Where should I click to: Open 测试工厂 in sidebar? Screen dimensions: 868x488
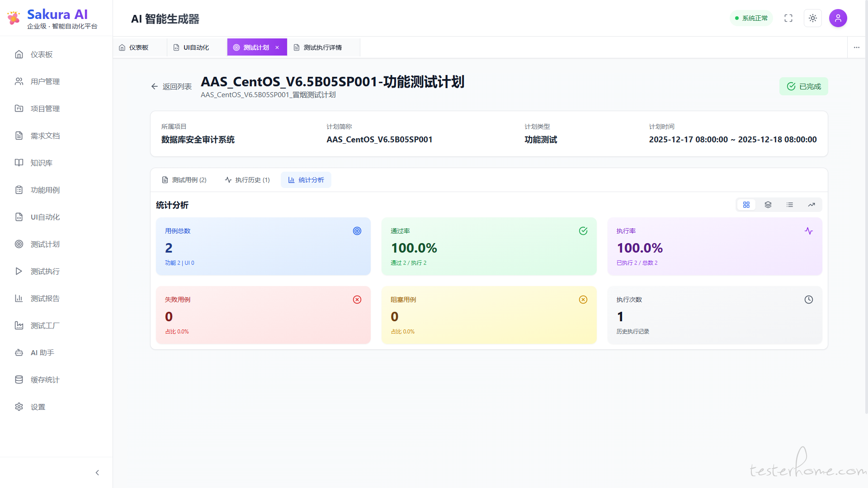(x=45, y=325)
